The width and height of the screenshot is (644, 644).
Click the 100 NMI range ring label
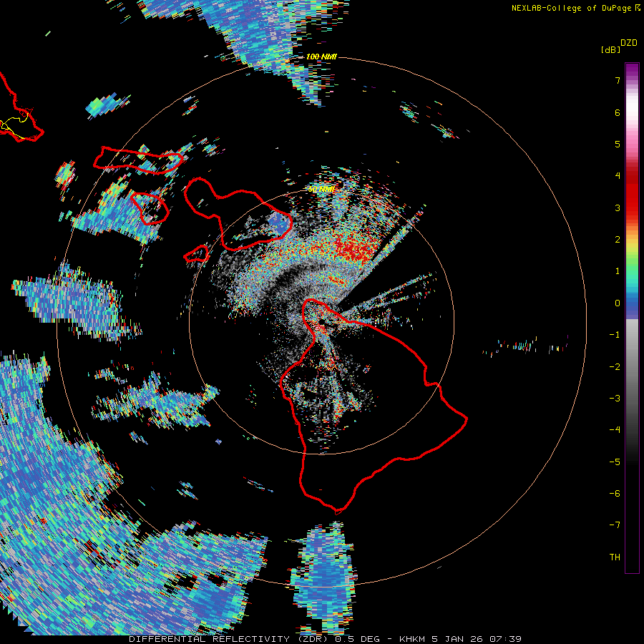pyautogui.click(x=321, y=57)
